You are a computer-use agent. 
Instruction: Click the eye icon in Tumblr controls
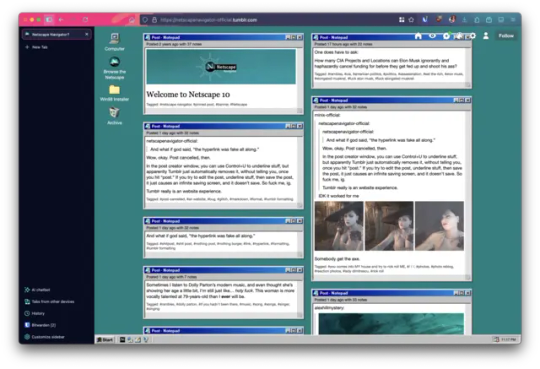[432, 36]
